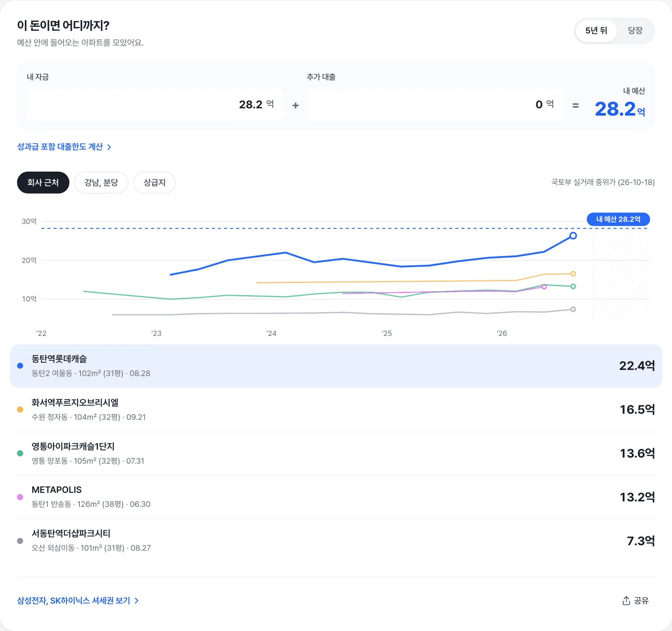Click the 7.3억 price value

point(641,541)
